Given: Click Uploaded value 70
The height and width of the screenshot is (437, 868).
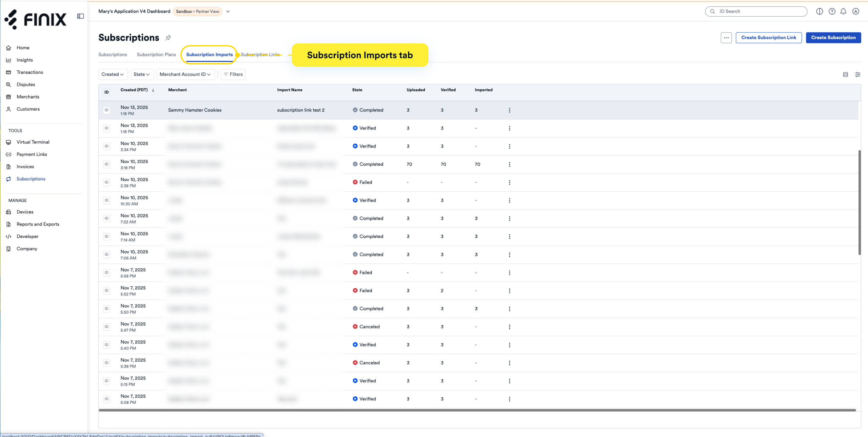Looking at the screenshot, I should (410, 165).
